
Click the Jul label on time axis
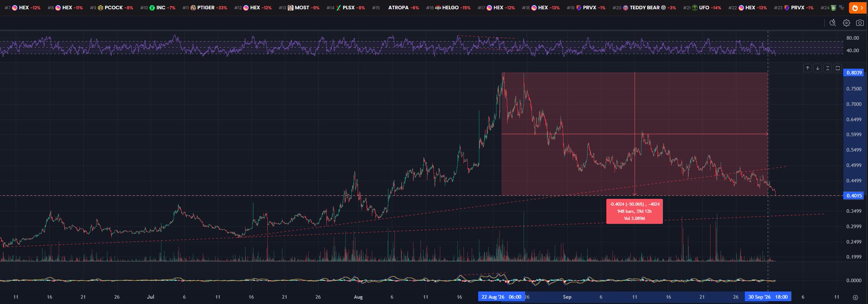tap(150, 297)
